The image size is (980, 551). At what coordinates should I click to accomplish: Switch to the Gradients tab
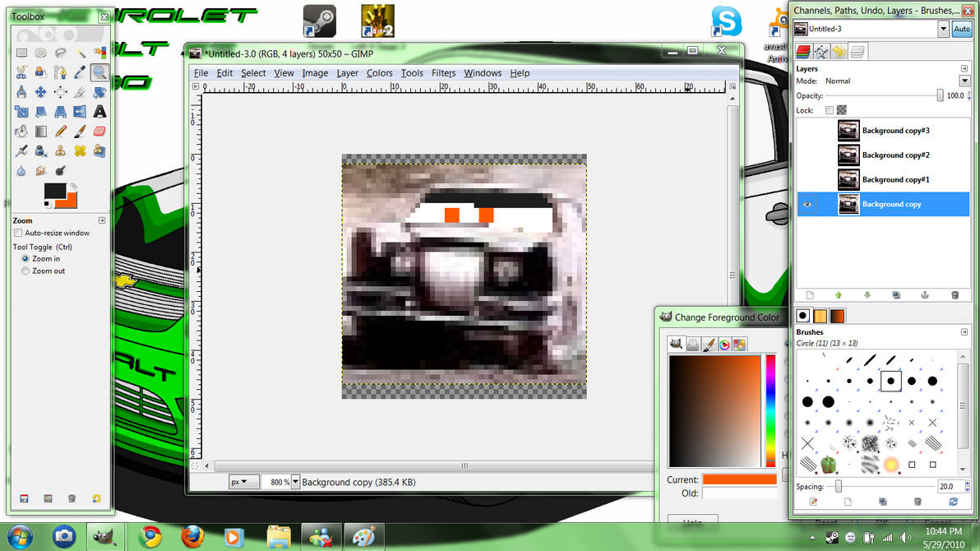838,316
